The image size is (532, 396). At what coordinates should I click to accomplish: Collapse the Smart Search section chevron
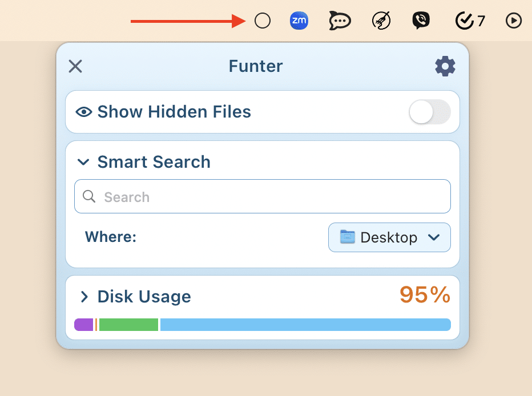[83, 162]
